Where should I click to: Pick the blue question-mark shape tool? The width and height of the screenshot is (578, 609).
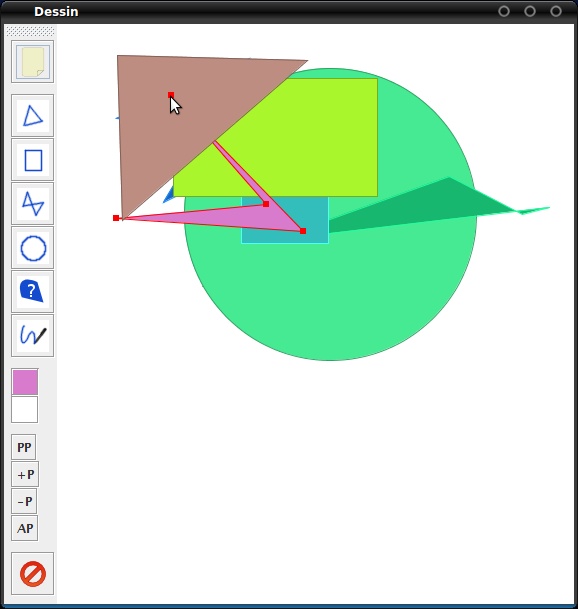point(33,292)
